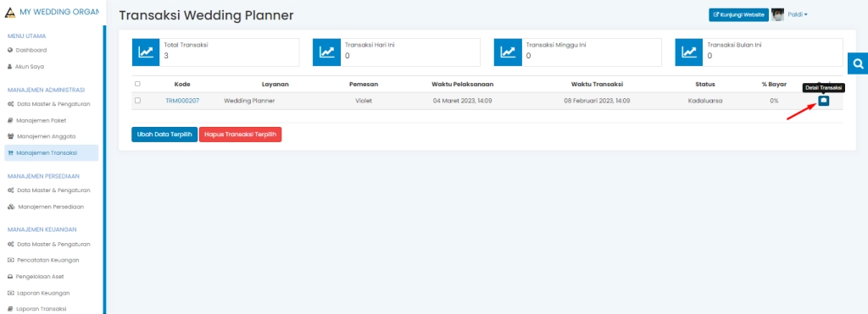Expand Data Master & Pengaturan under Keuangan

[x=48, y=244]
